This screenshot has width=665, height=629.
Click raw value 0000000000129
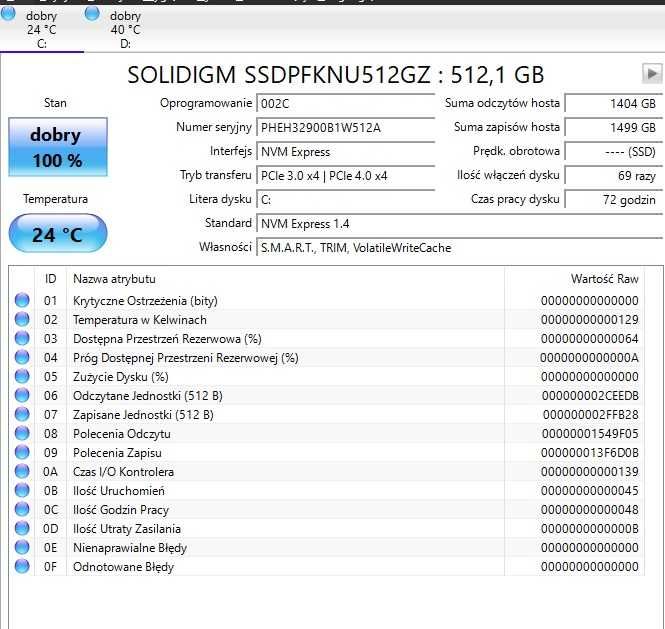(x=590, y=320)
